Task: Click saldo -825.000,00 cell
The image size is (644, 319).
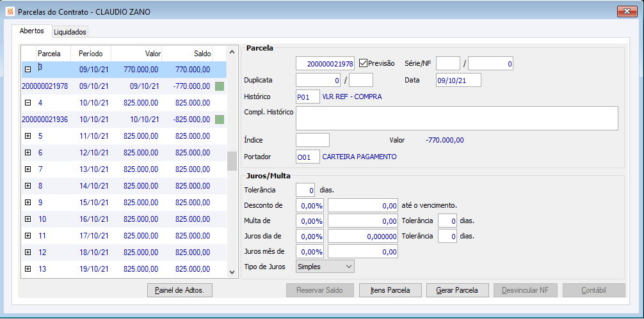Action: tap(193, 120)
